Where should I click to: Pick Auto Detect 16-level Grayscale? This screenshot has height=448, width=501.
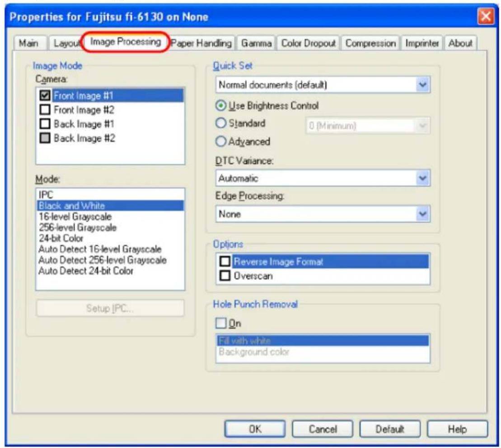110,249
